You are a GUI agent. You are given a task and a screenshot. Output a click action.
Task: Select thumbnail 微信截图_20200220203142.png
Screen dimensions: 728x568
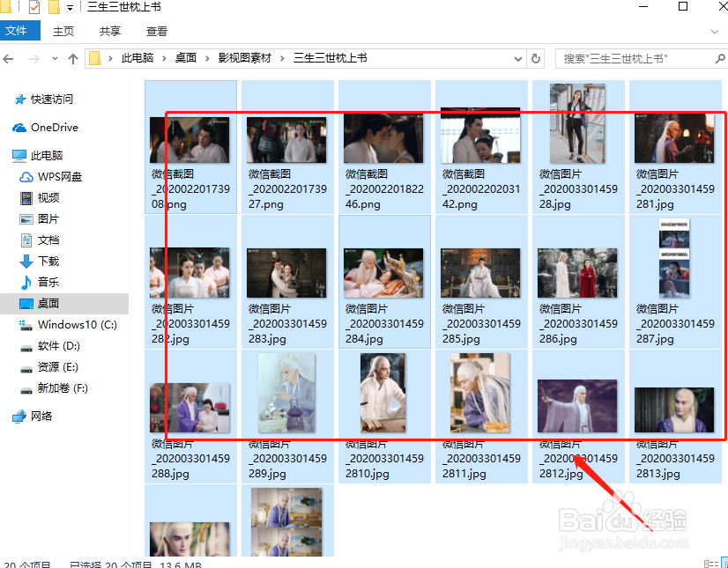pyautogui.click(x=480, y=136)
